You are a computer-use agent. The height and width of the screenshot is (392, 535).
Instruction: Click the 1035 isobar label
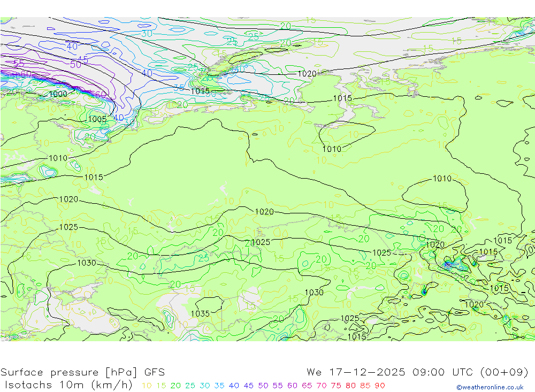(x=200, y=313)
